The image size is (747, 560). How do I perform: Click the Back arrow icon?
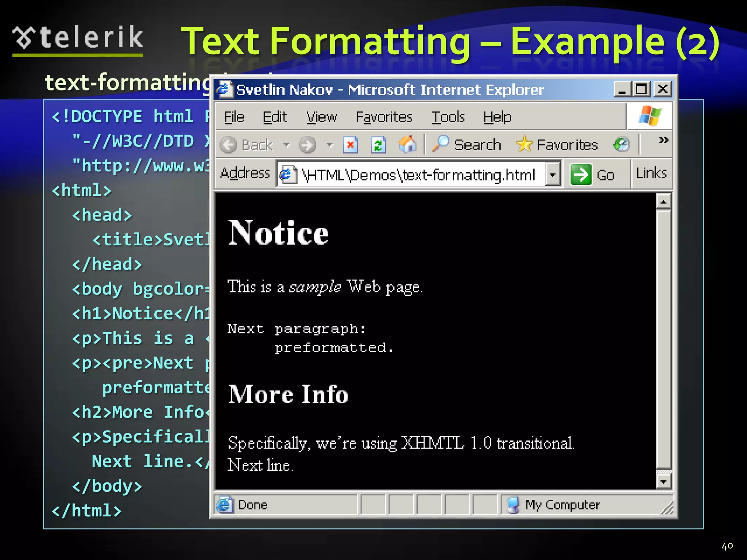[x=229, y=145]
